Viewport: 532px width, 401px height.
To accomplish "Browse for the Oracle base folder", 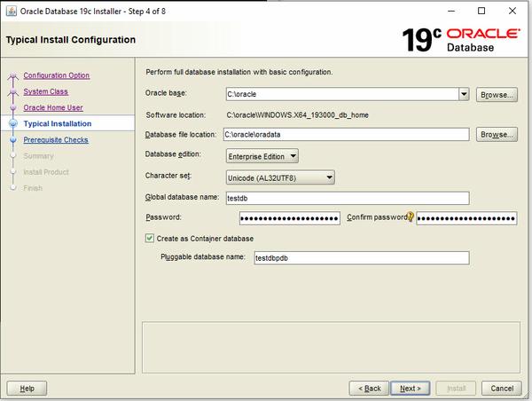I will [497, 93].
